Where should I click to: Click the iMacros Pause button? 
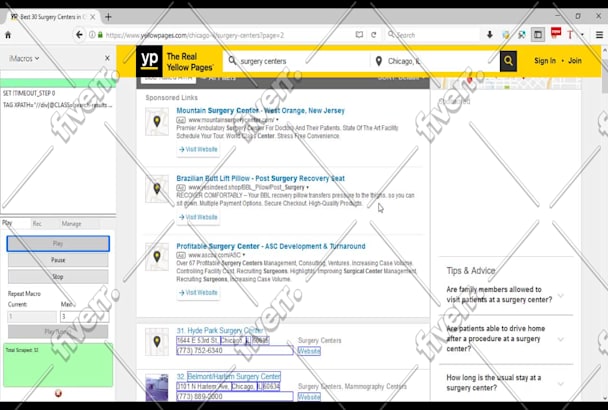coord(58,260)
